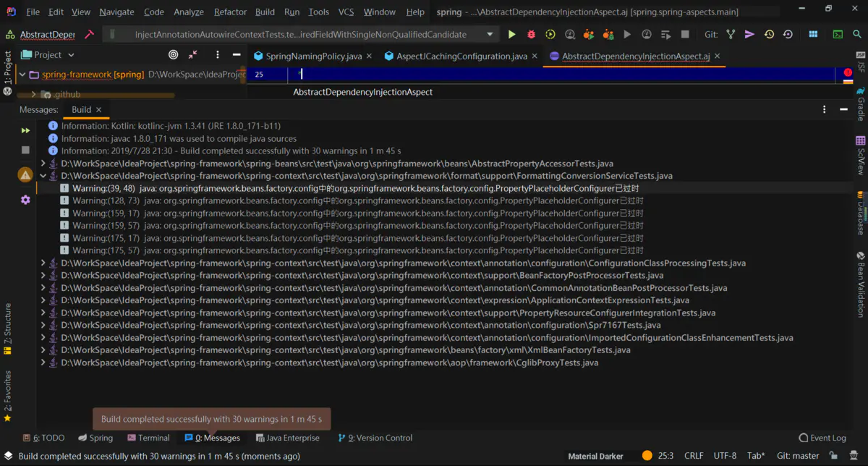Open the Spring tool window
The width and height of the screenshot is (868, 466).
point(95,438)
